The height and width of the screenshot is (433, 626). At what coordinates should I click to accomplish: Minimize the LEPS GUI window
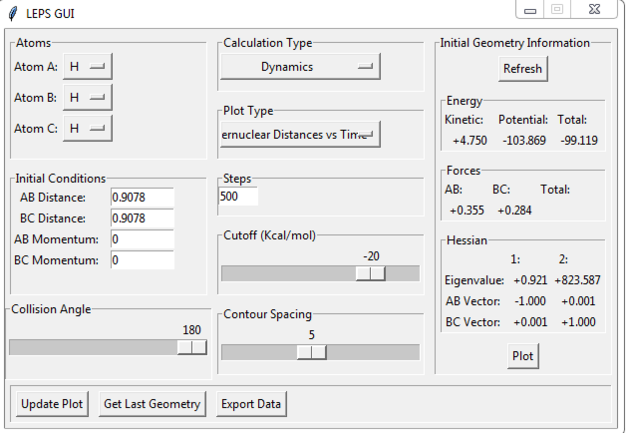tap(530, 10)
